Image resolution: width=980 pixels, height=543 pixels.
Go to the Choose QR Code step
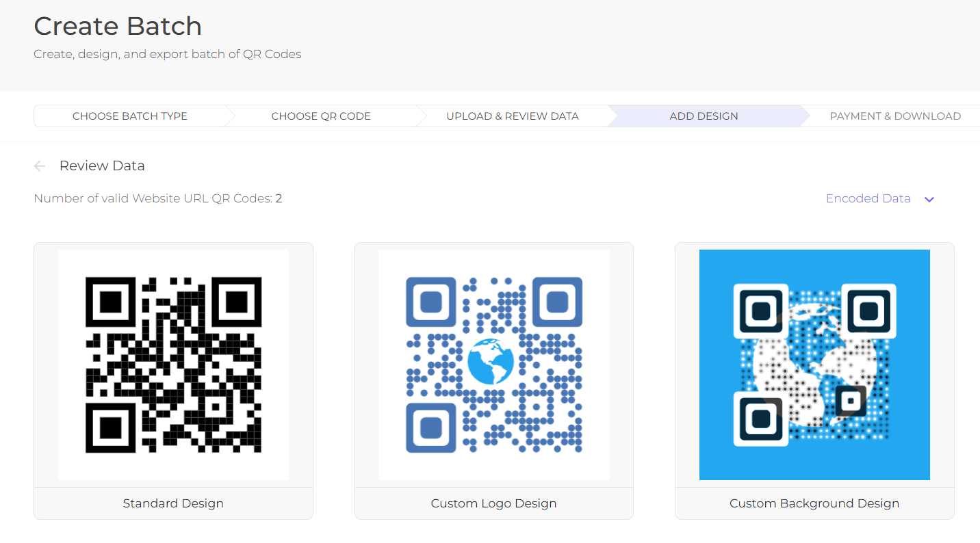[321, 116]
